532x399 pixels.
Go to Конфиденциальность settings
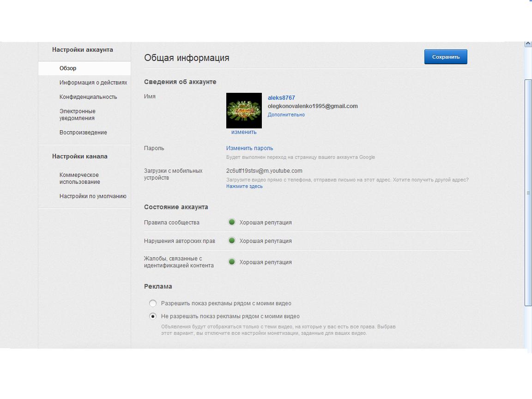coord(88,97)
